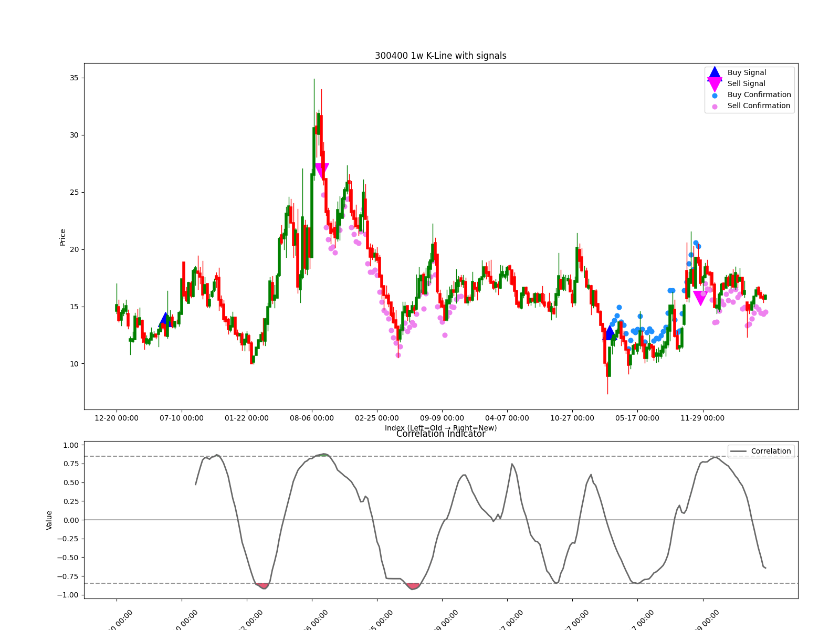Image resolution: width=840 pixels, height=630 pixels.
Task: Click the "−1.00" correlation tick label
Action: click(x=68, y=595)
